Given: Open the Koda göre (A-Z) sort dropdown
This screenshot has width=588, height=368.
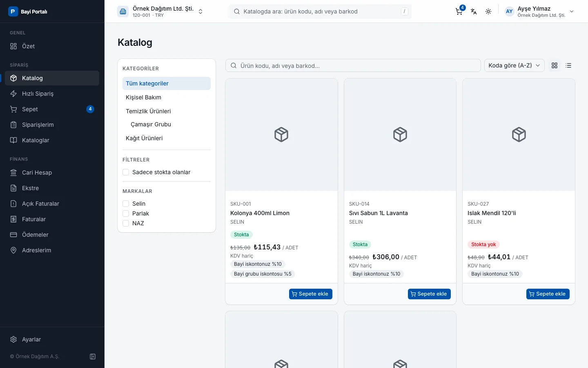Looking at the screenshot, I should click(x=514, y=65).
